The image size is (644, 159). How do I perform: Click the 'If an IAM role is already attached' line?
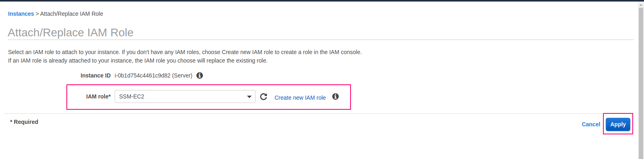pyautogui.click(x=138, y=61)
